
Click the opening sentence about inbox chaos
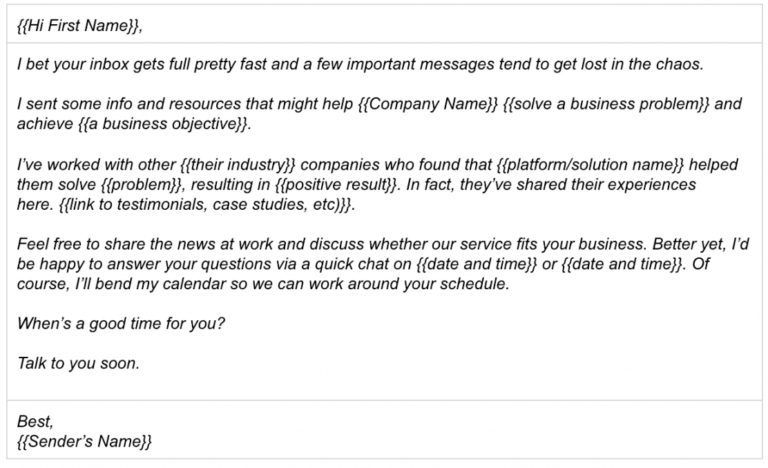[x=360, y=64]
